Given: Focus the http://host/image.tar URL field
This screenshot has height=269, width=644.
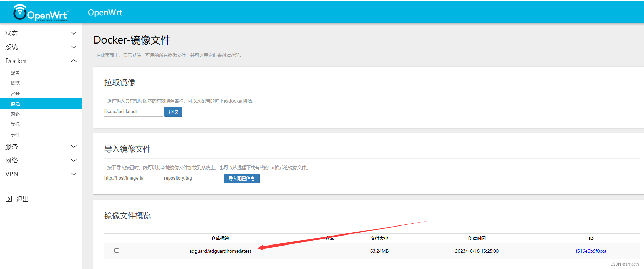Looking at the screenshot, I should pos(133,178).
